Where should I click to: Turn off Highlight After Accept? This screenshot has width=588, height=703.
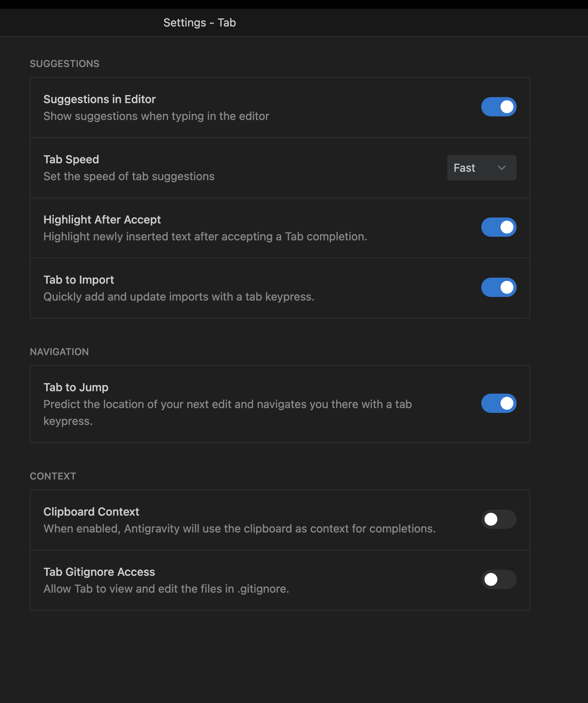coord(499,227)
